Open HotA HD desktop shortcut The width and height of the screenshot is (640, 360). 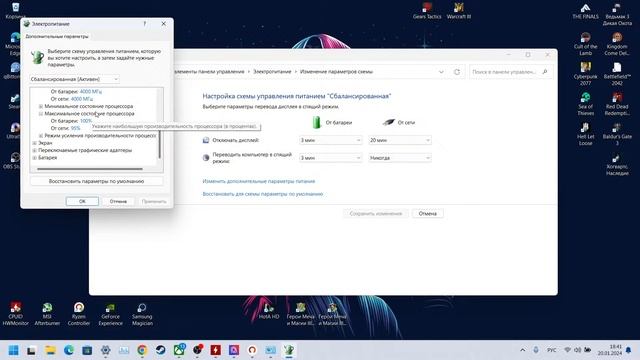[x=269, y=311]
